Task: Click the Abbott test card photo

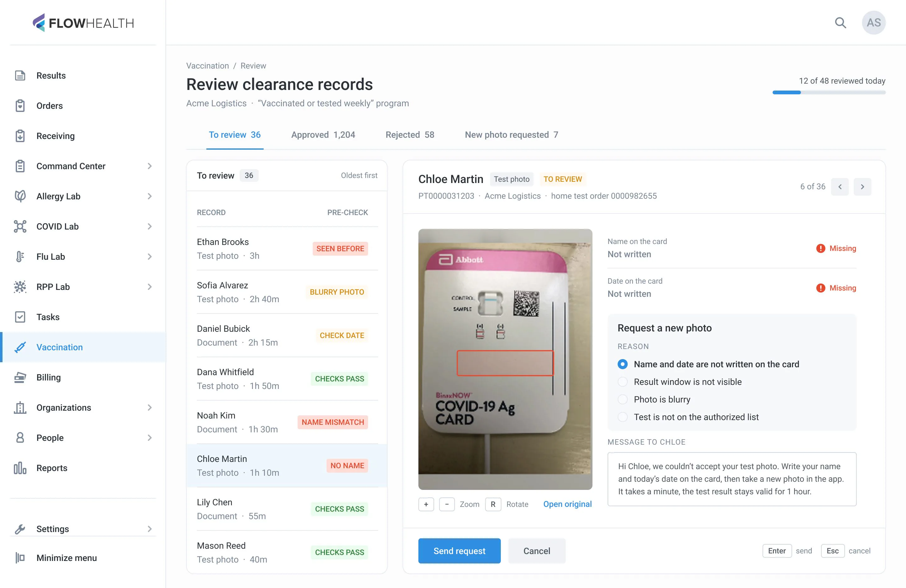Action: point(505,359)
